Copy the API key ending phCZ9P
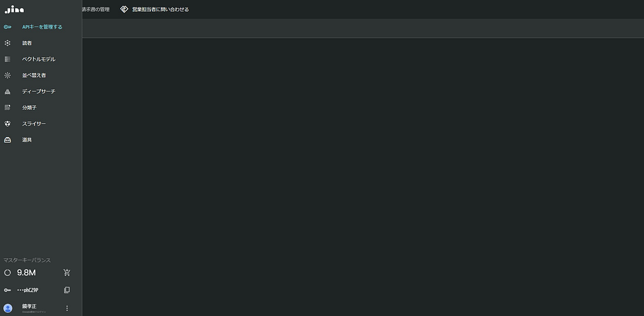This screenshot has height=316, width=644. click(x=67, y=290)
